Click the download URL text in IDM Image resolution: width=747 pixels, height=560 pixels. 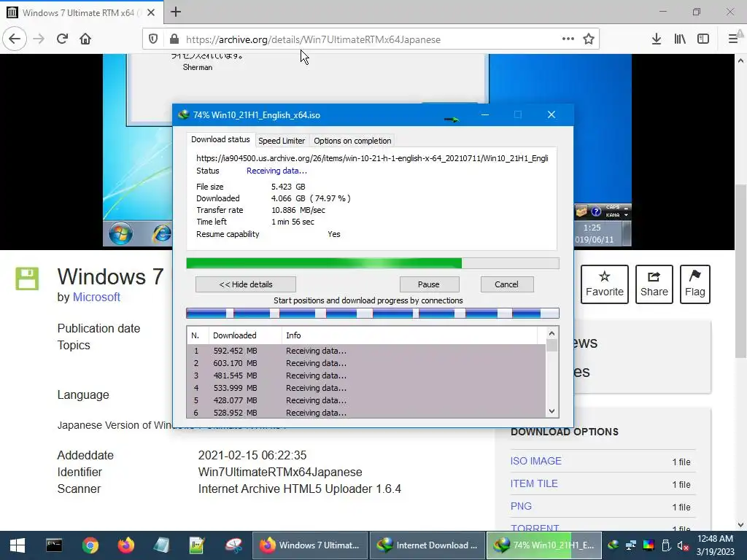372,158
